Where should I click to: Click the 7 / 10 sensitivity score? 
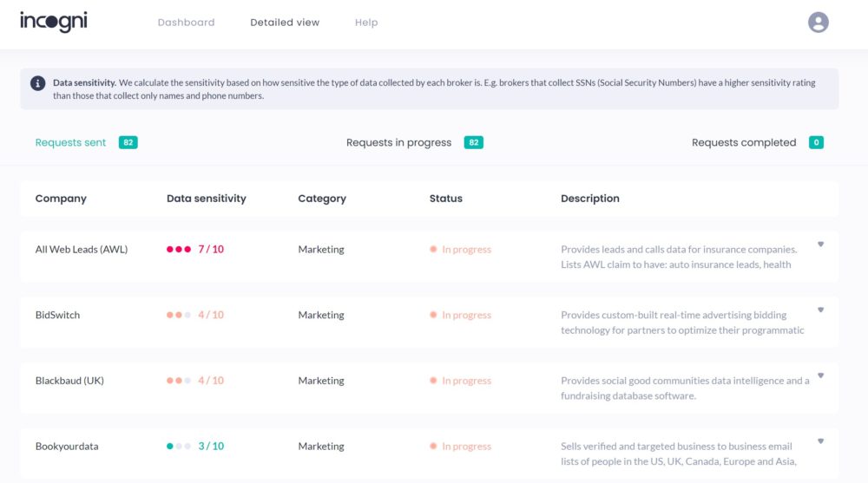point(211,249)
